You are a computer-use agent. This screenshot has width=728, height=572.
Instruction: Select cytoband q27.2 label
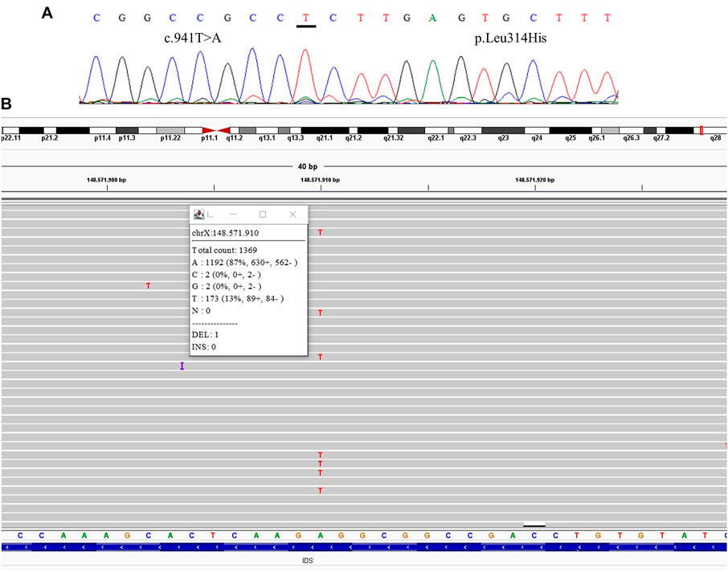661,138
